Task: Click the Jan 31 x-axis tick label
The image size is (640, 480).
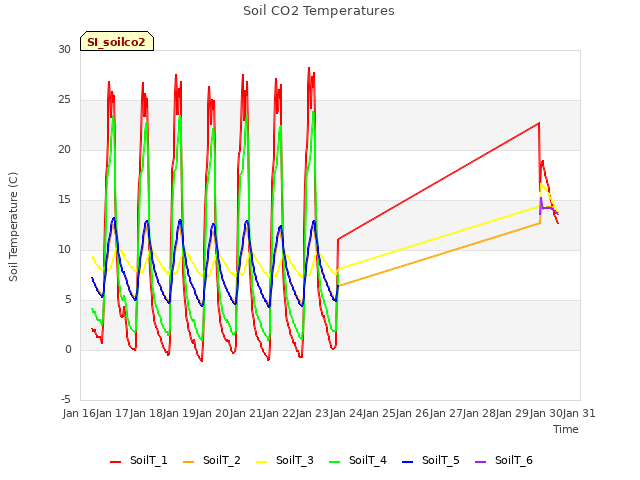Action: (x=579, y=413)
